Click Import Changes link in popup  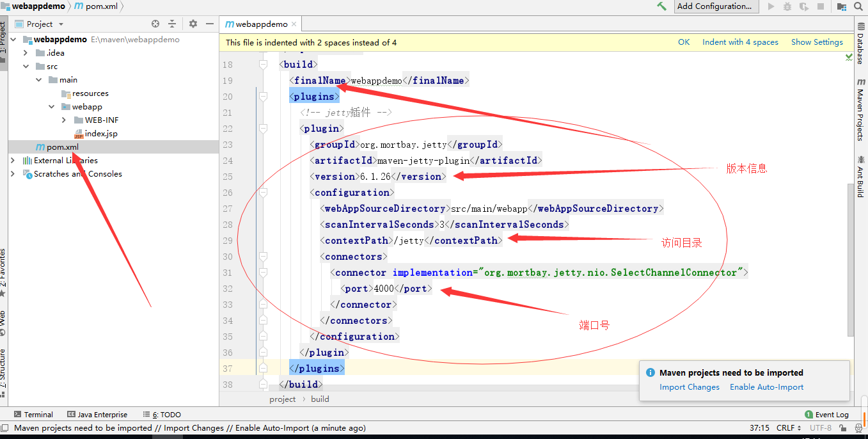pyautogui.click(x=690, y=387)
